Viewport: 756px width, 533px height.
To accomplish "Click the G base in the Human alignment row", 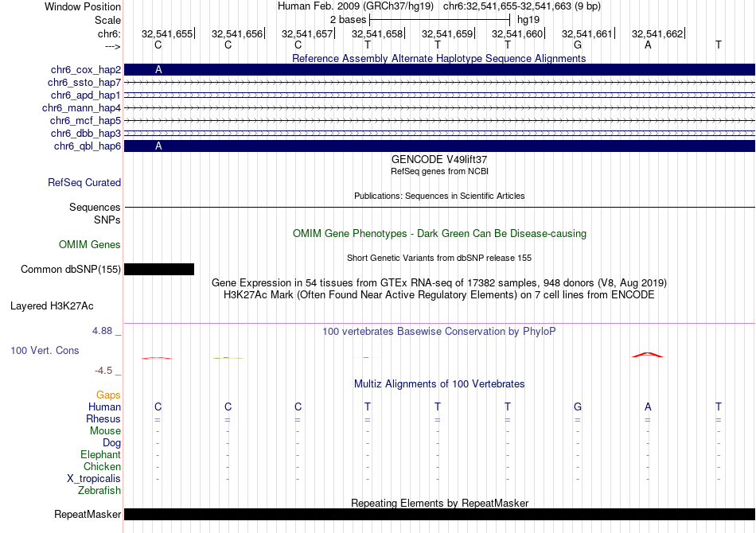I will coord(578,407).
